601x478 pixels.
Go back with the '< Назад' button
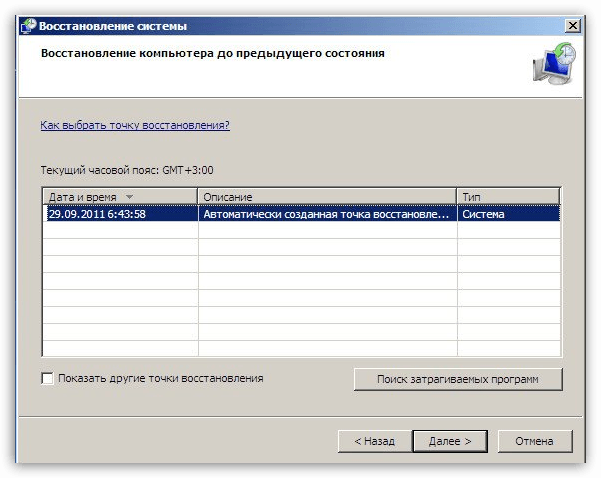(x=373, y=441)
